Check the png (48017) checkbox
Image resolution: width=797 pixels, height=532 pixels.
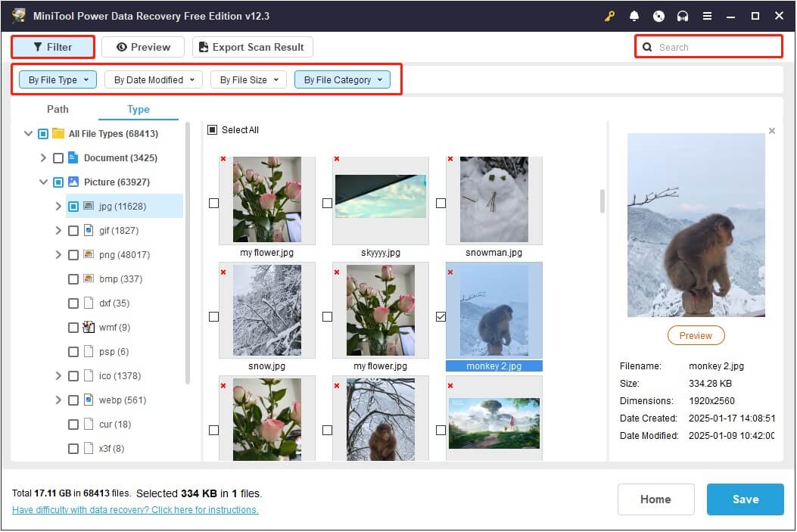point(73,254)
